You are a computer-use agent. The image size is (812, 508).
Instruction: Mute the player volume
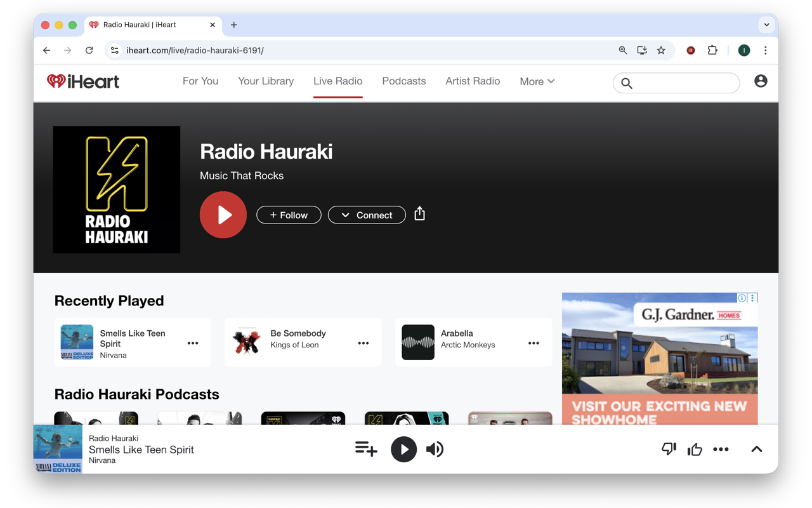pyautogui.click(x=435, y=449)
